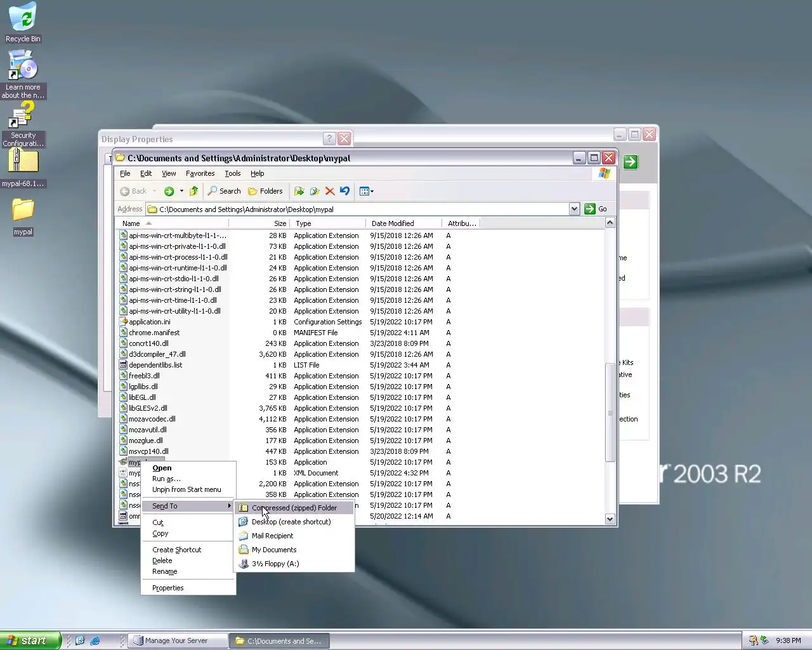Viewport: 812px width, 650px height.
Task: Click Create Shortcut in the context menu
Action: (x=188, y=550)
